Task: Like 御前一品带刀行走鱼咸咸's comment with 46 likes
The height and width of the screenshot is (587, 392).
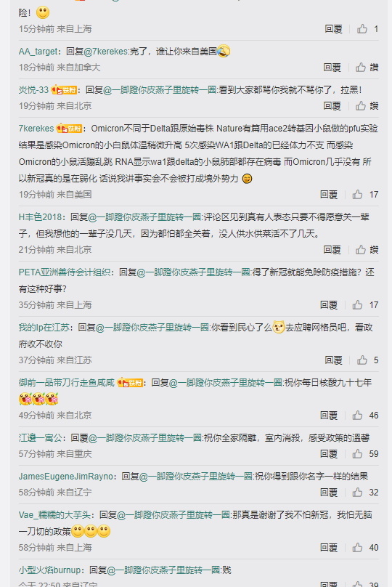Action: pyautogui.click(x=357, y=415)
